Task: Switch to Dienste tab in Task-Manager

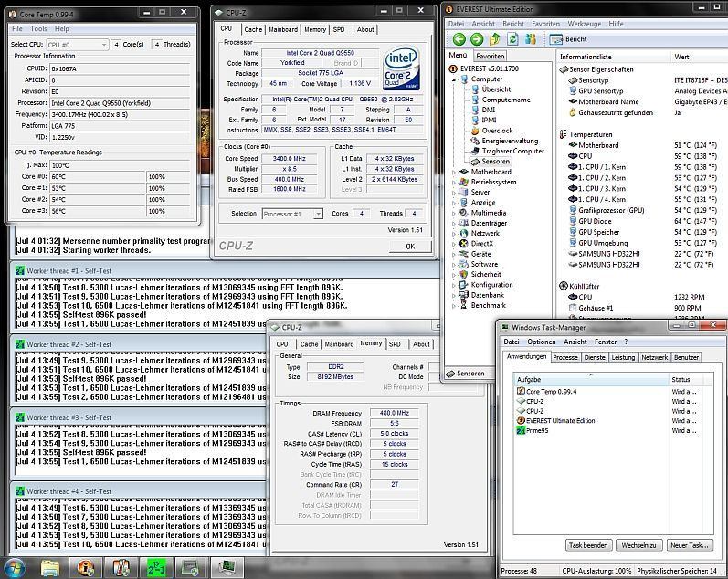Action: pyautogui.click(x=595, y=357)
